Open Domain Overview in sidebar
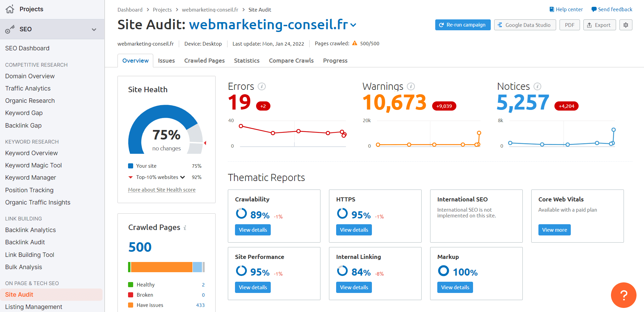644x312 pixels. (x=30, y=76)
